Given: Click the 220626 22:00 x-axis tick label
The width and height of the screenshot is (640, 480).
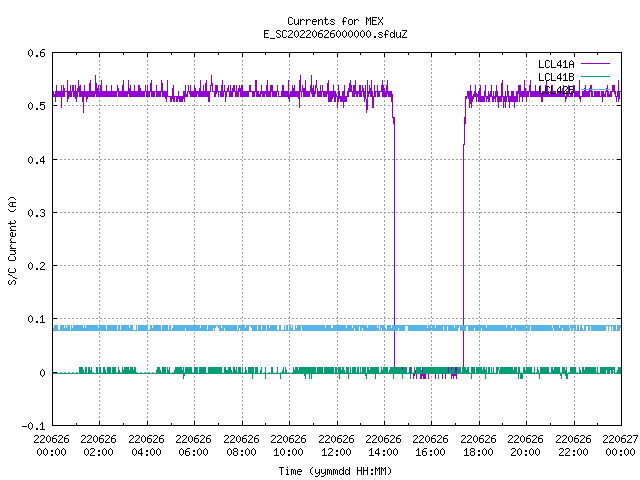Looking at the screenshot, I should pos(573,446).
